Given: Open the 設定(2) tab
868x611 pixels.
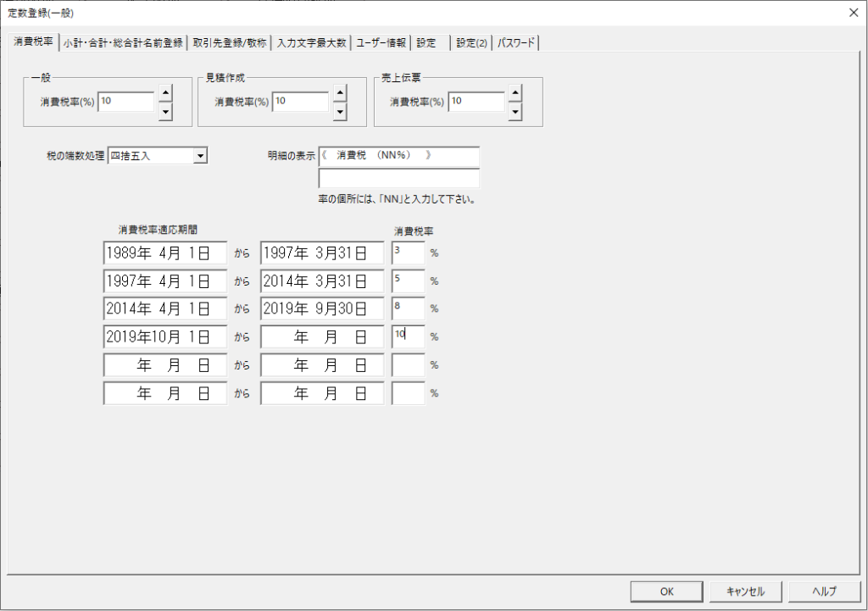Looking at the screenshot, I should (x=471, y=43).
